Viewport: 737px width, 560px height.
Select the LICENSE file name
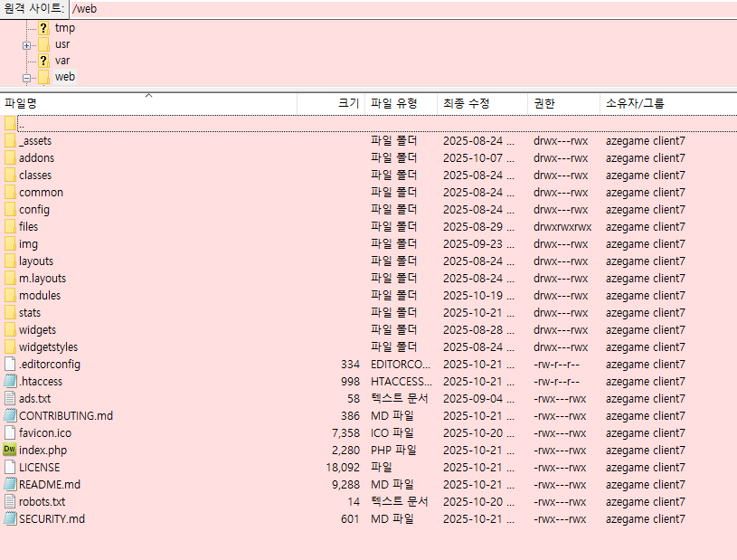[x=39, y=467]
